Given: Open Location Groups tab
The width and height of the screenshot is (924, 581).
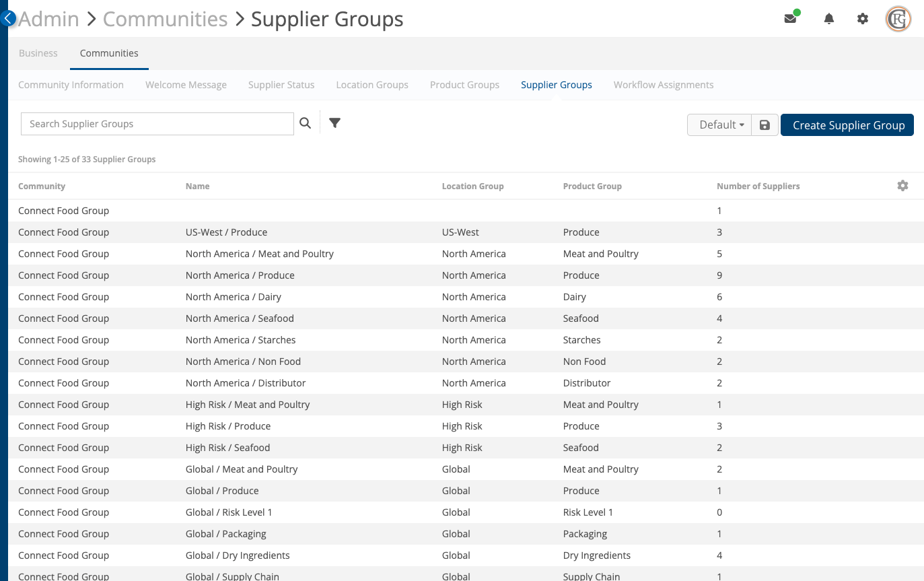Looking at the screenshot, I should click(x=372, y=85).
